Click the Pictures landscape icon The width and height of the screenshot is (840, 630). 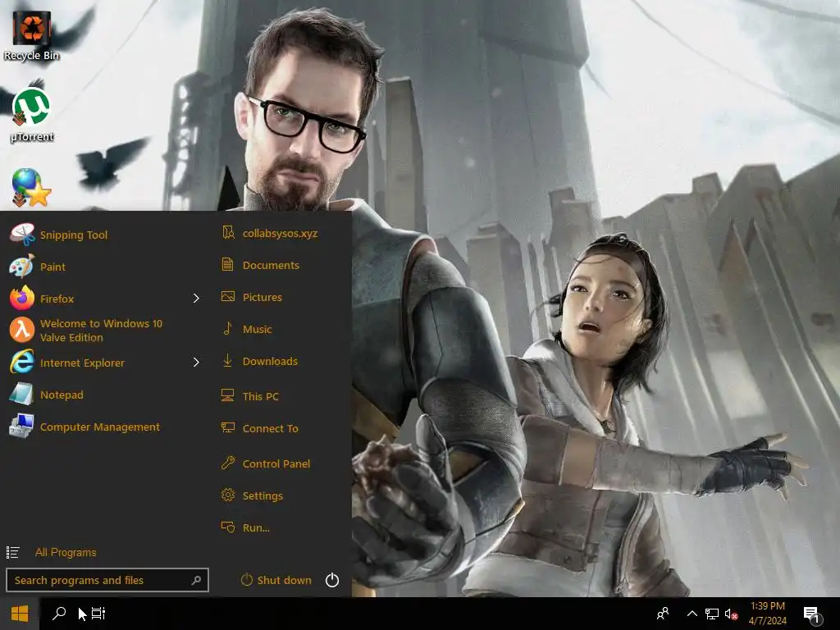(228, 296)
